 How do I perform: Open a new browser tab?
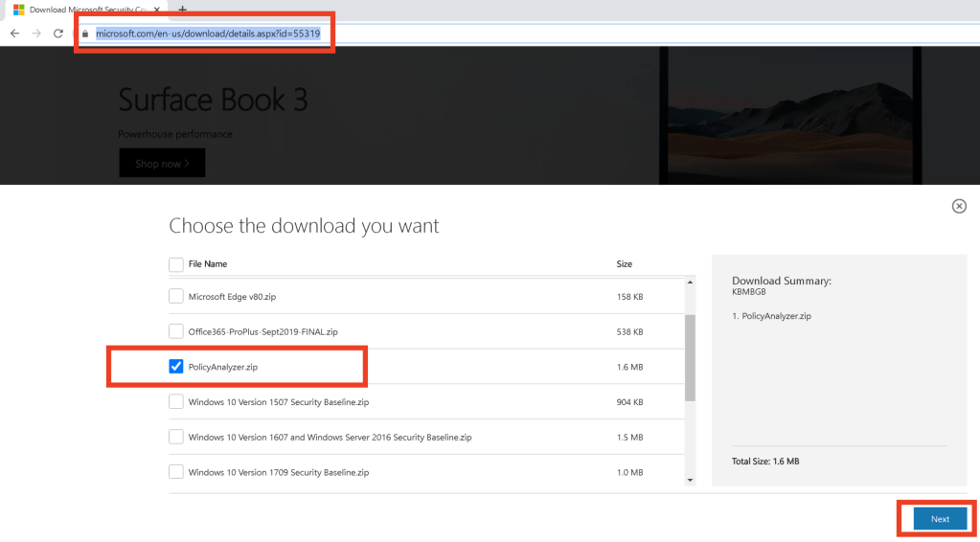(x=182, y=10)
